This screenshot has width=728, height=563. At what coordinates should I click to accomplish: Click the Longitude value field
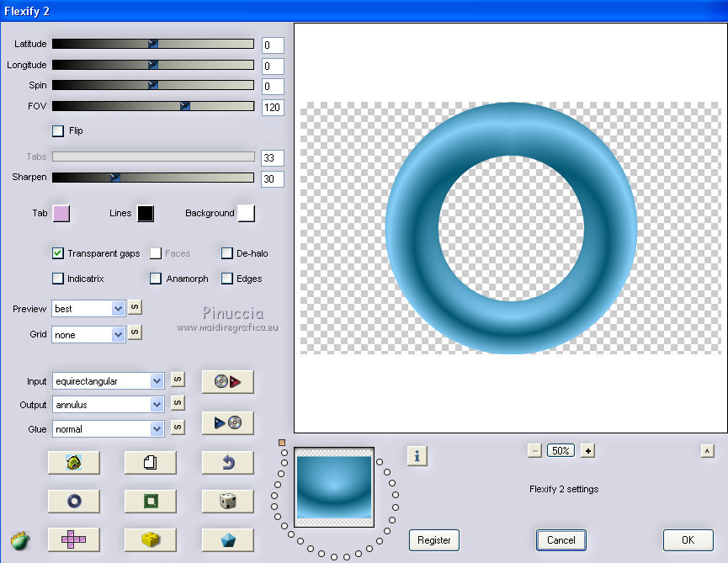[273, 66]
